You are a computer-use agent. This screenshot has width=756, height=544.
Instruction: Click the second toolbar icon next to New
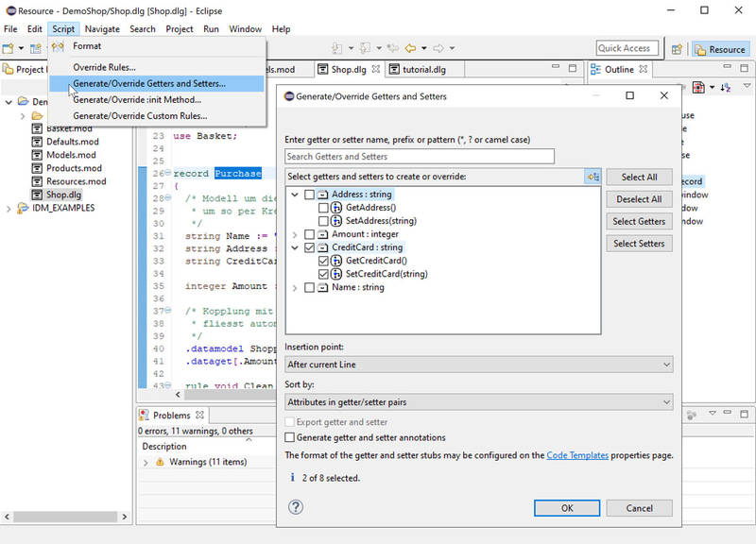coord(36,48)
